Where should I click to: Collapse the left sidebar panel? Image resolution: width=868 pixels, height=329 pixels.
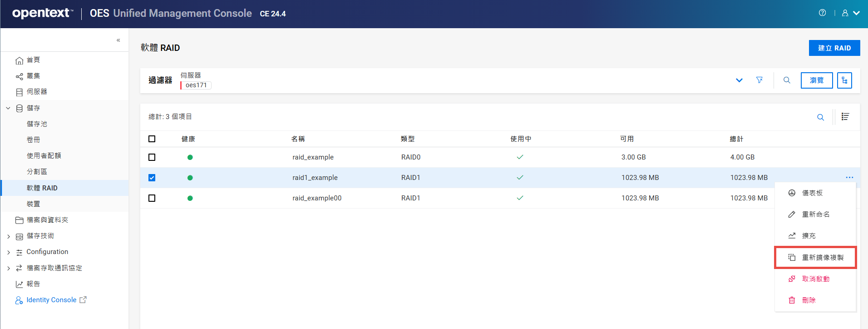point(118,40)
